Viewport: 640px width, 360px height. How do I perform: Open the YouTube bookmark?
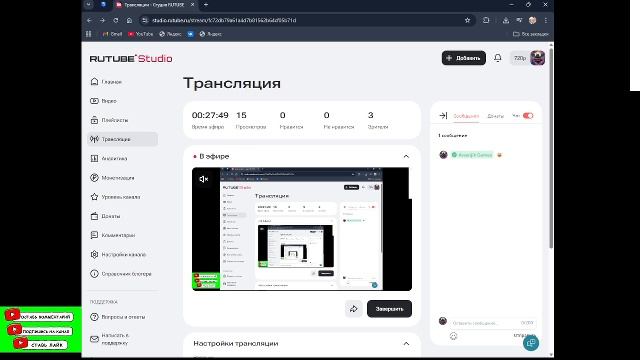pyautogui.click(x=140, y=34)
